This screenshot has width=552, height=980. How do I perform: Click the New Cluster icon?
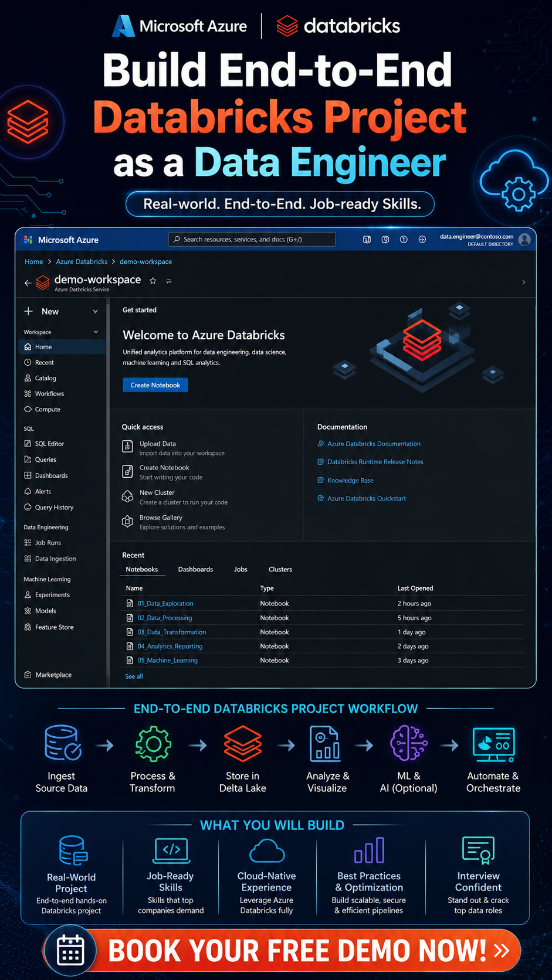127,496
